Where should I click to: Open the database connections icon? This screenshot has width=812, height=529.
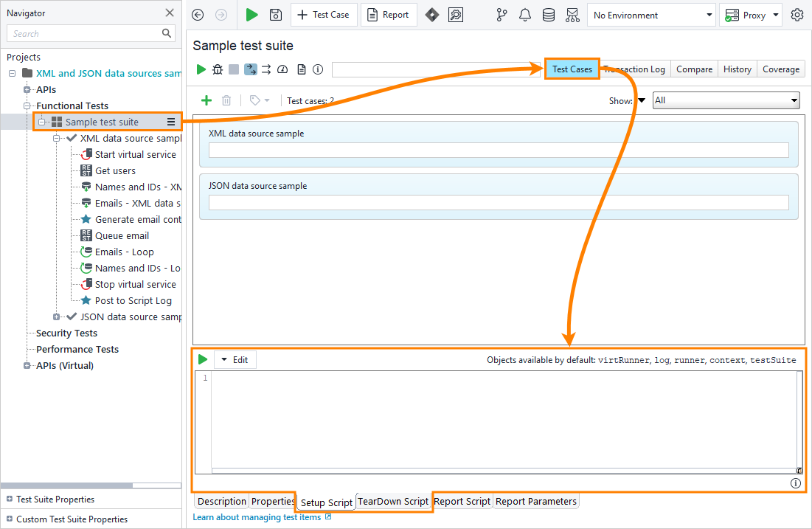coord(549,15)
